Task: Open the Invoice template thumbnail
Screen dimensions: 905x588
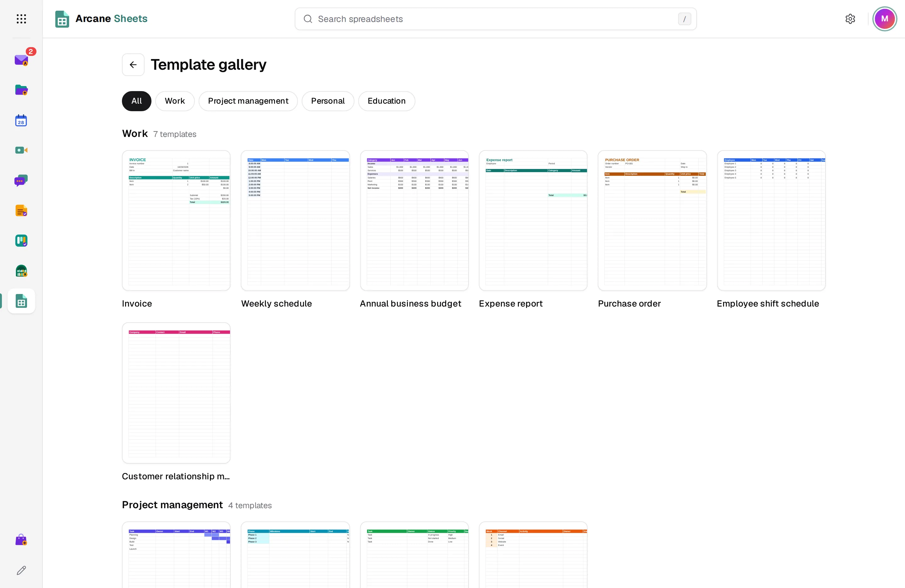Action: tap(176, 220)
